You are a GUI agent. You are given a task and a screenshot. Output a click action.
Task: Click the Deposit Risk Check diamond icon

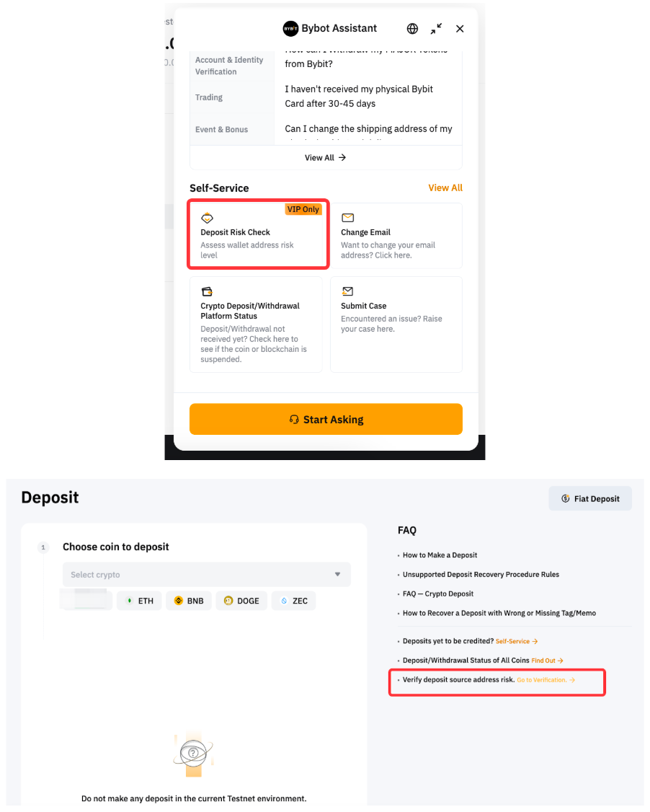tap(207, 218)
